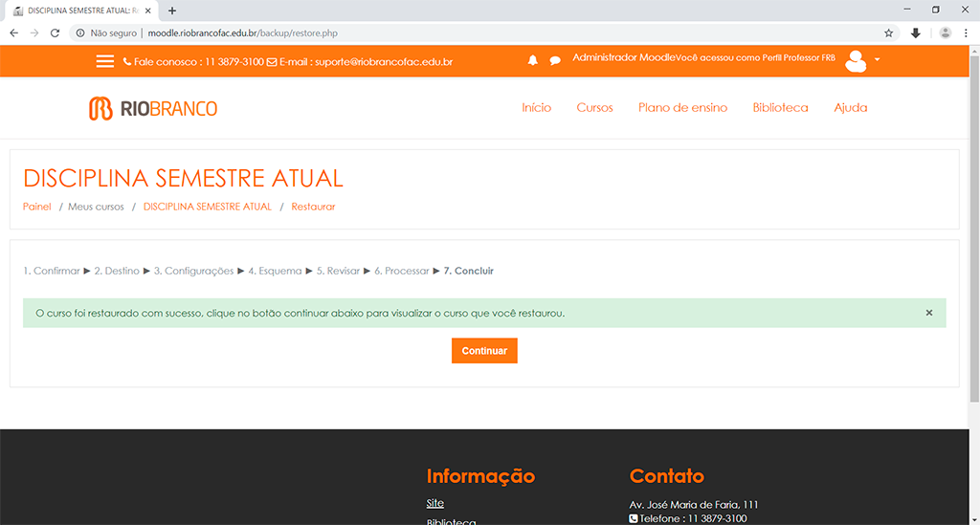The height and width of the screenshot is (525, 980).
Task: Click step text '6. Processar'
Action: click(402, 271)
